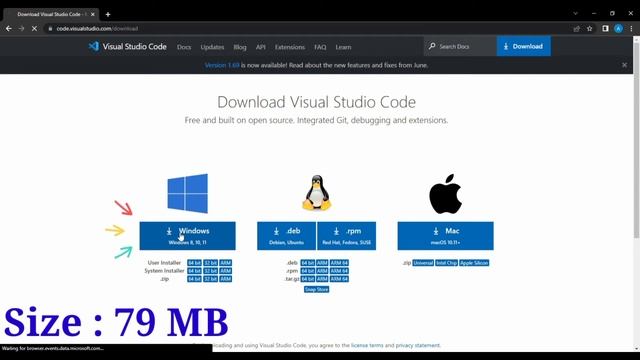Open the API menu item
Viewport: 640px width, 360px height.
pyautogui.click(x=261, y=47)
